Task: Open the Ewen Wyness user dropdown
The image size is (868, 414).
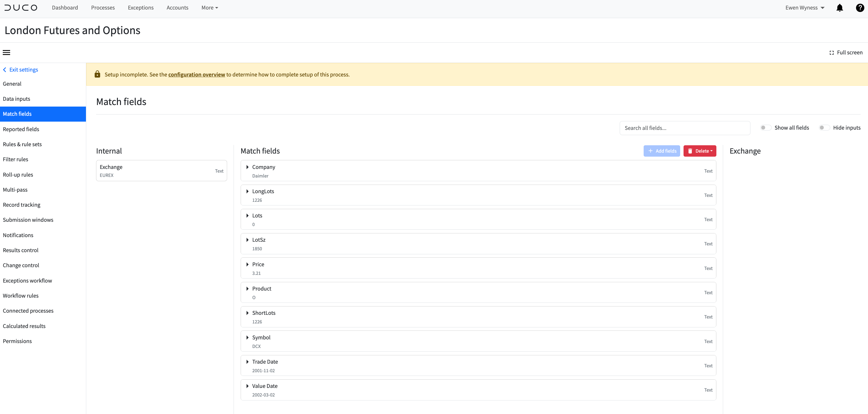Action: pyautogui.click(x=805, y=7)
